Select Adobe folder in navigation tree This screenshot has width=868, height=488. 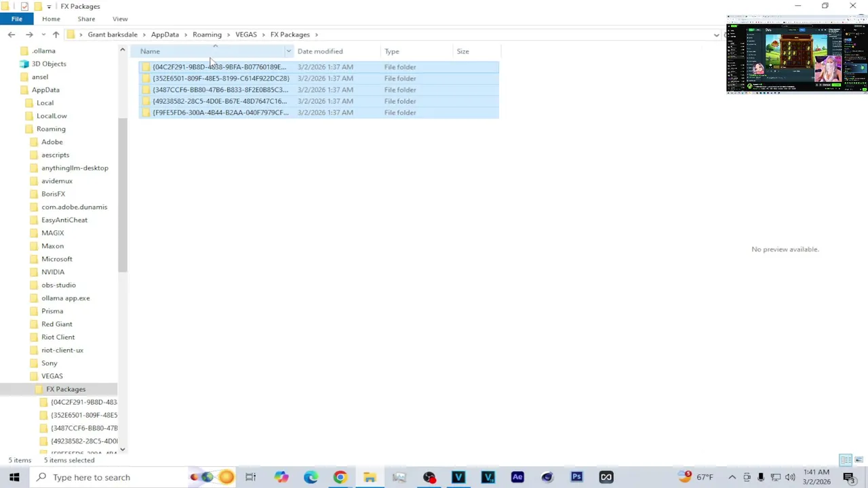pyautogui.click(x=52, y=142)
